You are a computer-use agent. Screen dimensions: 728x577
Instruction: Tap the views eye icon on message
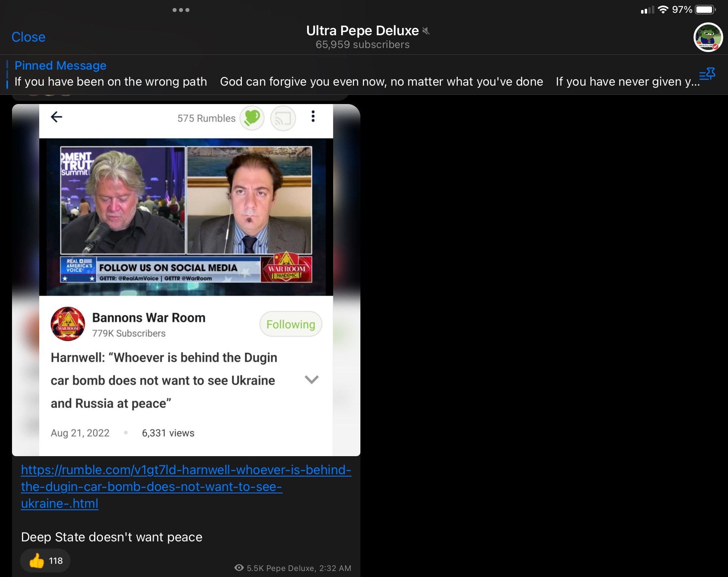pyautogui.click(x=239, y=568)
